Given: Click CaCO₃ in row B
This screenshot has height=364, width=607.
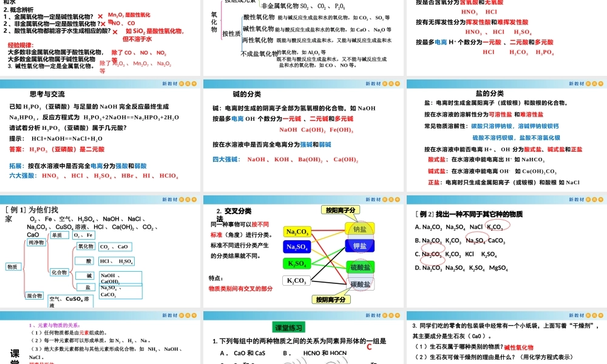Looking at the screenshot, I should (x=497, y=241).
